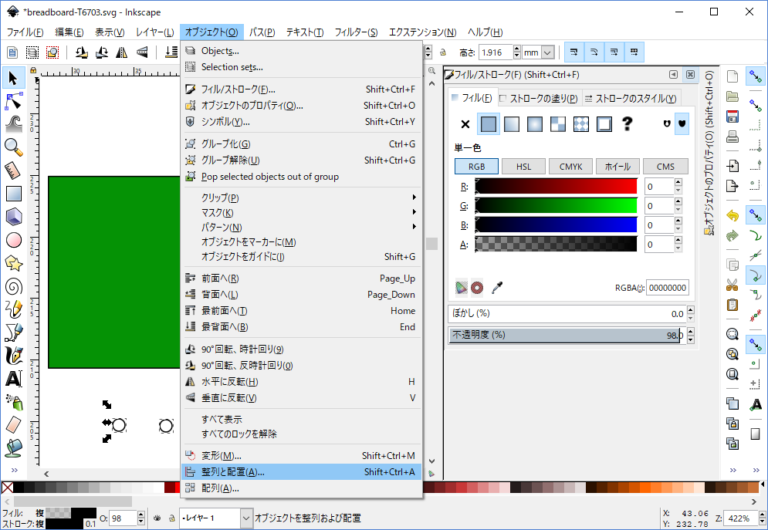
Task: Open the layer selector dropdown
Action: tap(216, 518)
